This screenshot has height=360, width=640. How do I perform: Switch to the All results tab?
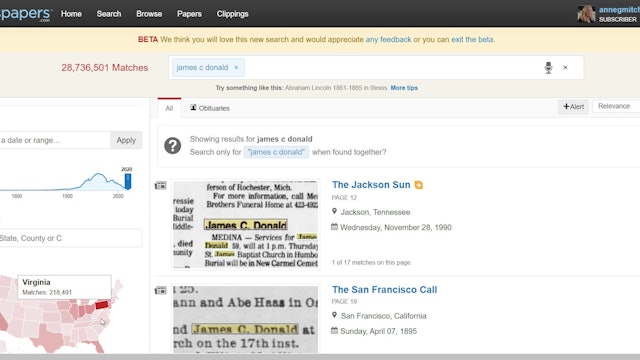169,108
